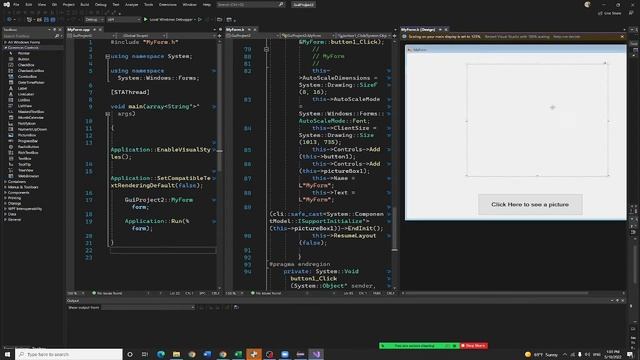Select the Button control in Toolbox
Image resolution: width=640 pixels, height=360 pixels.
click(23, 59)
